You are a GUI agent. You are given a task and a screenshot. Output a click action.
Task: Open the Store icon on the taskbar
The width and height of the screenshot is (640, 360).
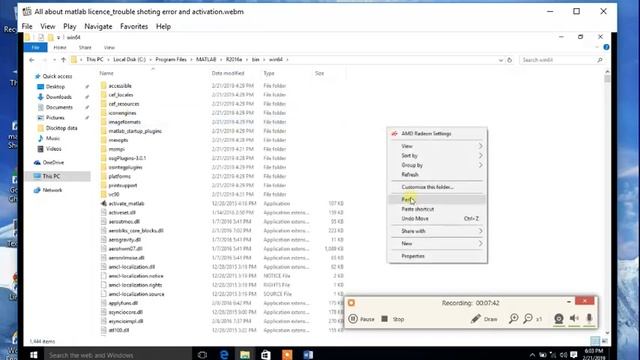pyautogui.click(x=266, y=355)
